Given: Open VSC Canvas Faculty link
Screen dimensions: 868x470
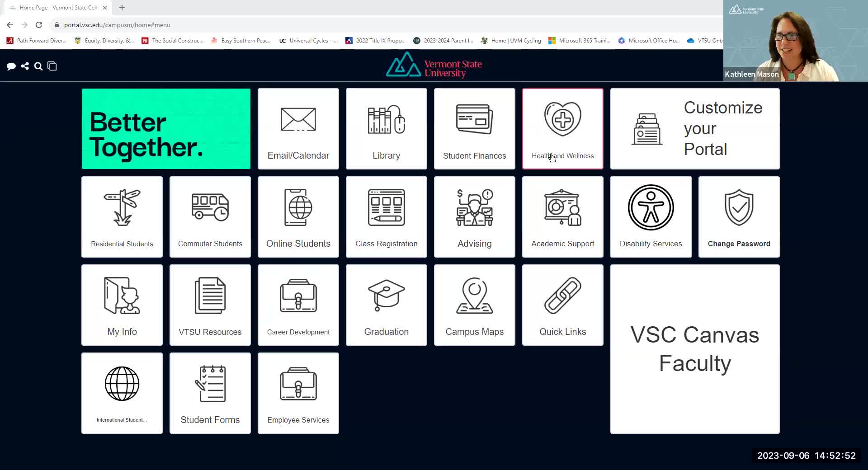Looking at the screenshot, I should [694, 349].
